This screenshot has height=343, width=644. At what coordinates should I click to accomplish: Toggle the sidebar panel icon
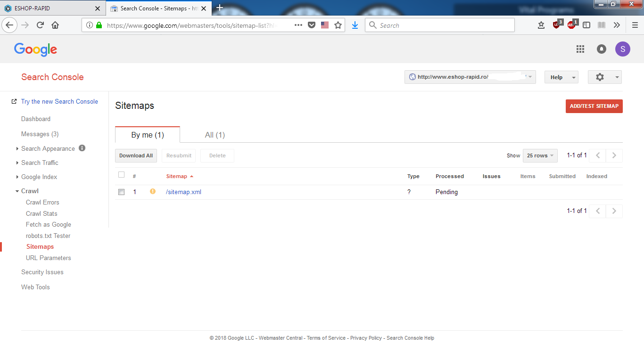tap(586, 25)
